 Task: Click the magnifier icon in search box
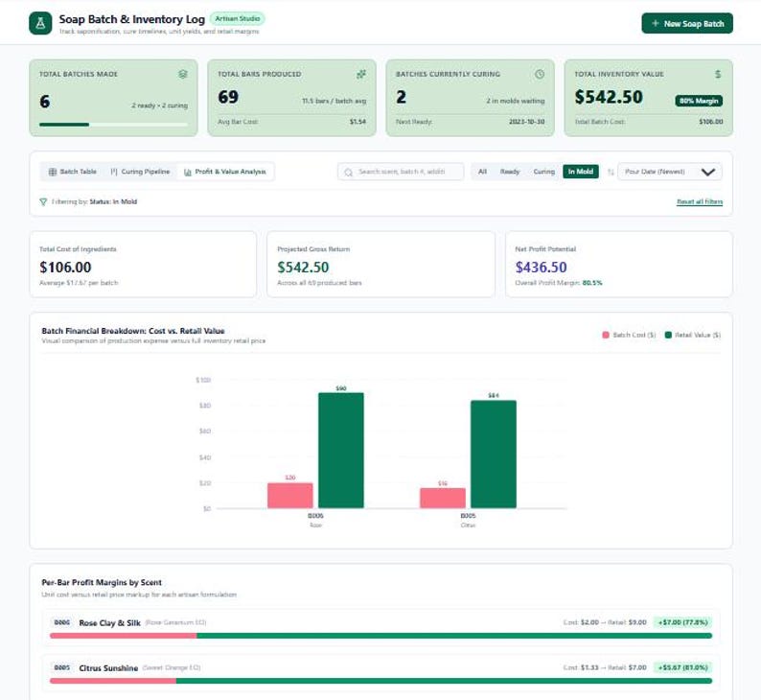pyautogui.click(x=348, y=173)
